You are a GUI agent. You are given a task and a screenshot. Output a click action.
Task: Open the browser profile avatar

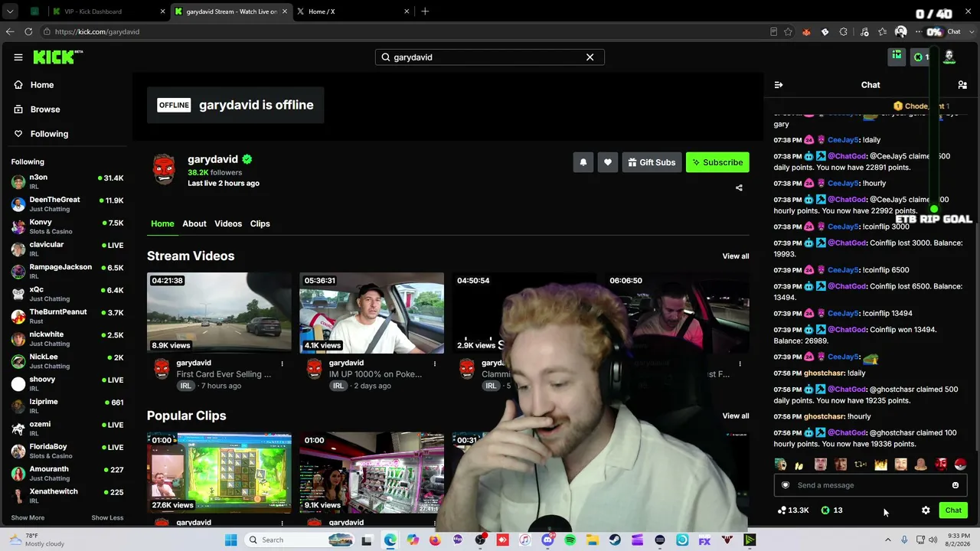pyautogui.click(x=901, y=31)
